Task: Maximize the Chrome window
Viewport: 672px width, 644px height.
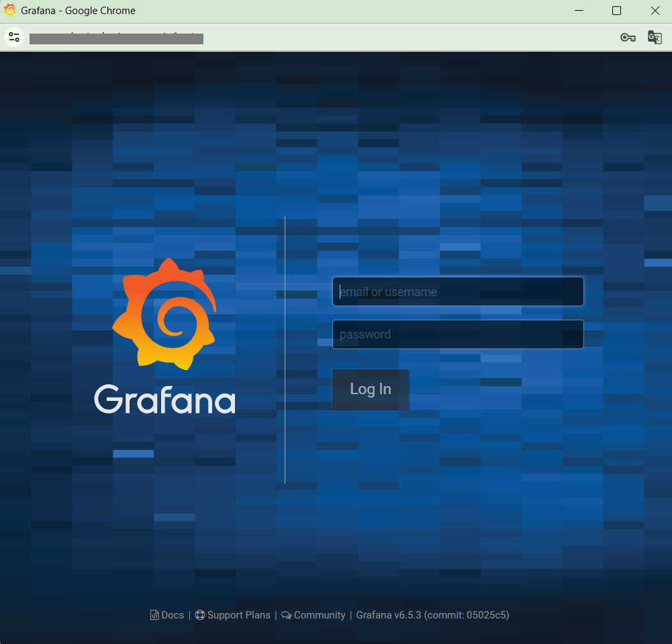Action: click(x=616, y=10)
